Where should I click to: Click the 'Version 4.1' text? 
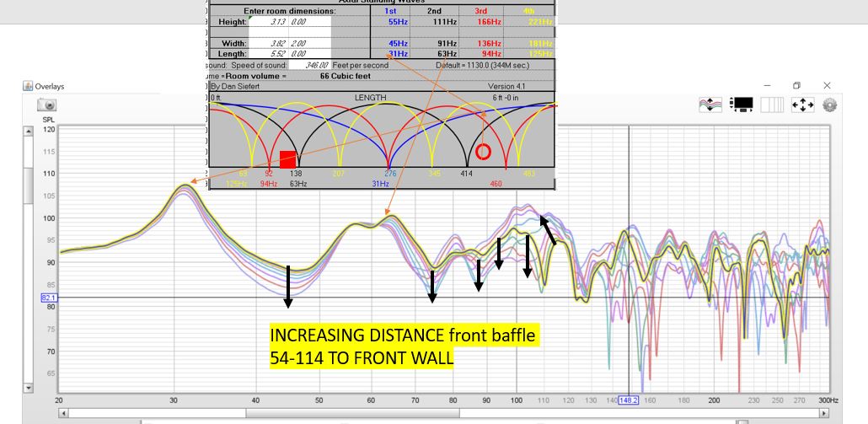pyautogui.click(x=506, y=86)
